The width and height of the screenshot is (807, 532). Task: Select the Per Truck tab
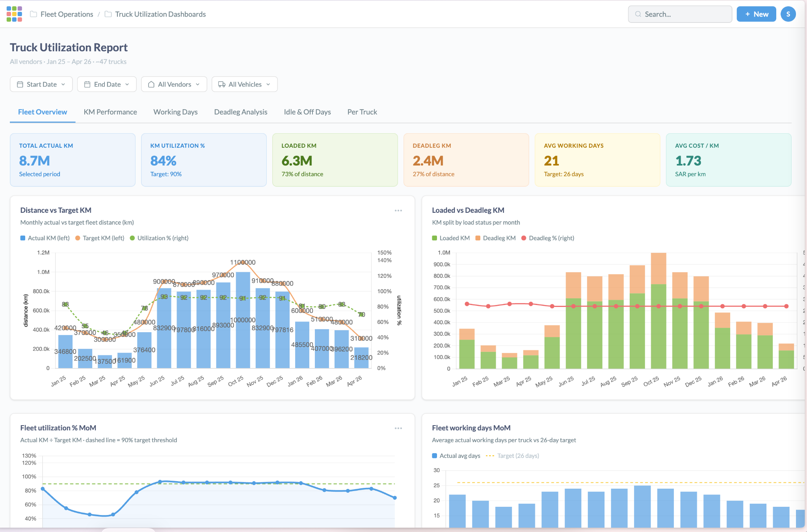click(x=362, y=112)
